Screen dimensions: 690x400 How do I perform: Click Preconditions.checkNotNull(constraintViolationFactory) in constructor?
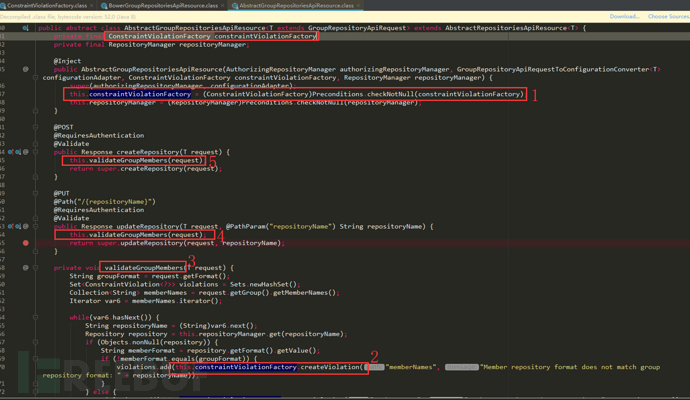point(418,94)
